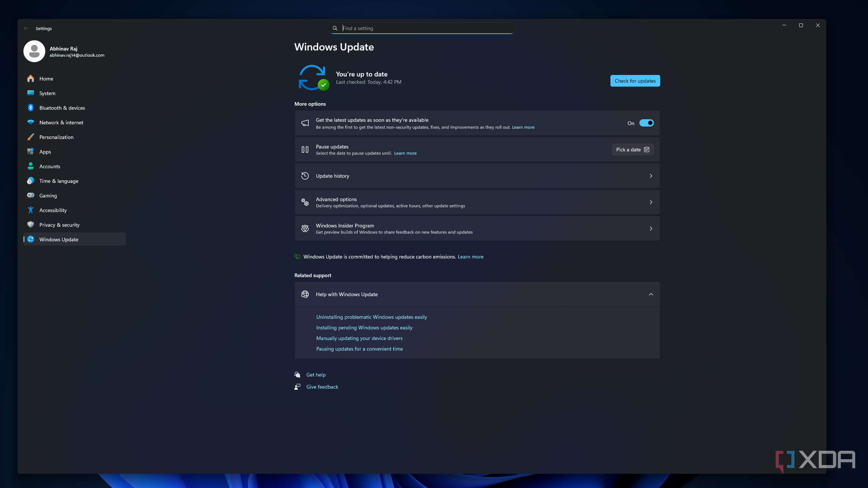Select Windows Update label in the sidebar
Image resolution: width=868 pixels, height=488 pixels.
tap(59, 239)
